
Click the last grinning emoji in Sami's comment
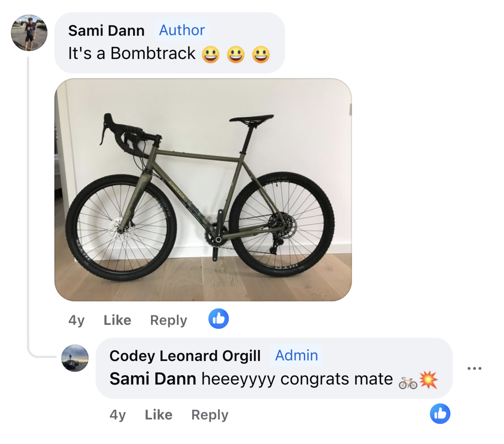pos(261,54)
